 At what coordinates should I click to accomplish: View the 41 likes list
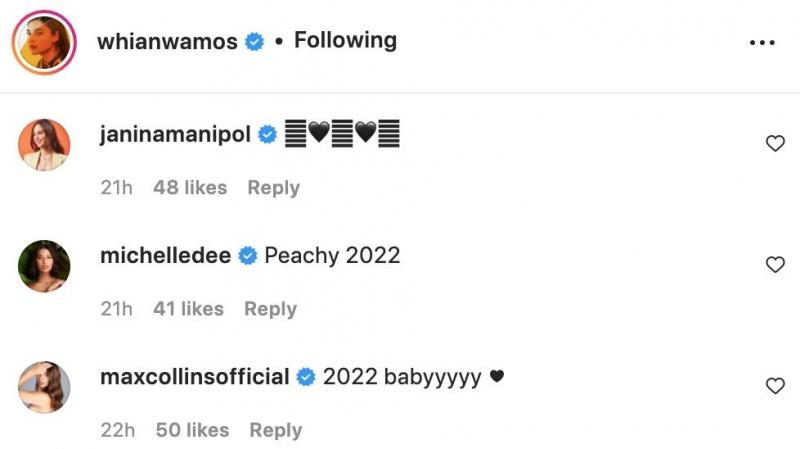click(x=188, y=309)
